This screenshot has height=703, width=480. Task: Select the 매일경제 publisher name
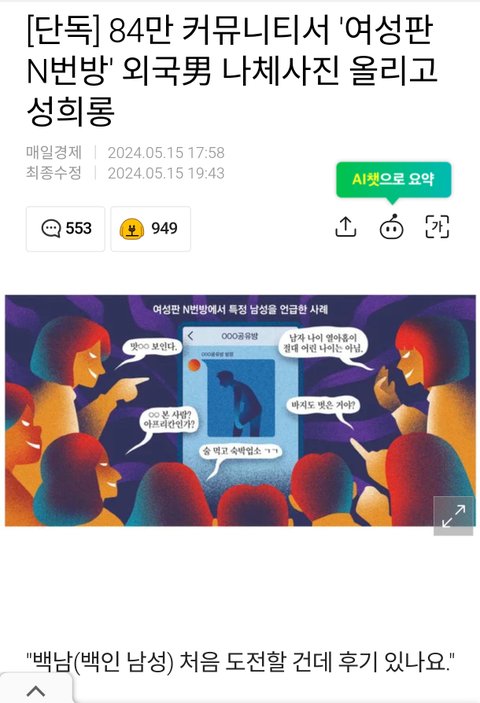54,152
